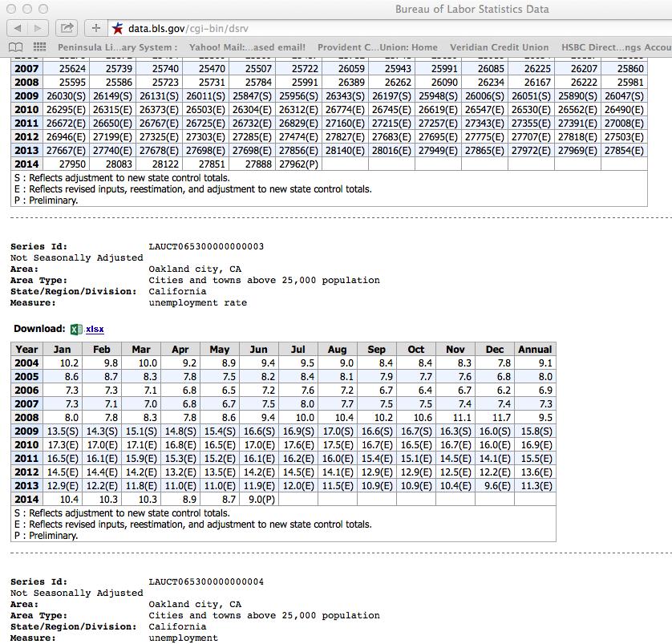The width and height of the screenshot is (672, 644).
Task: Click the Jun column header in rate table
Action: (258, 349)
